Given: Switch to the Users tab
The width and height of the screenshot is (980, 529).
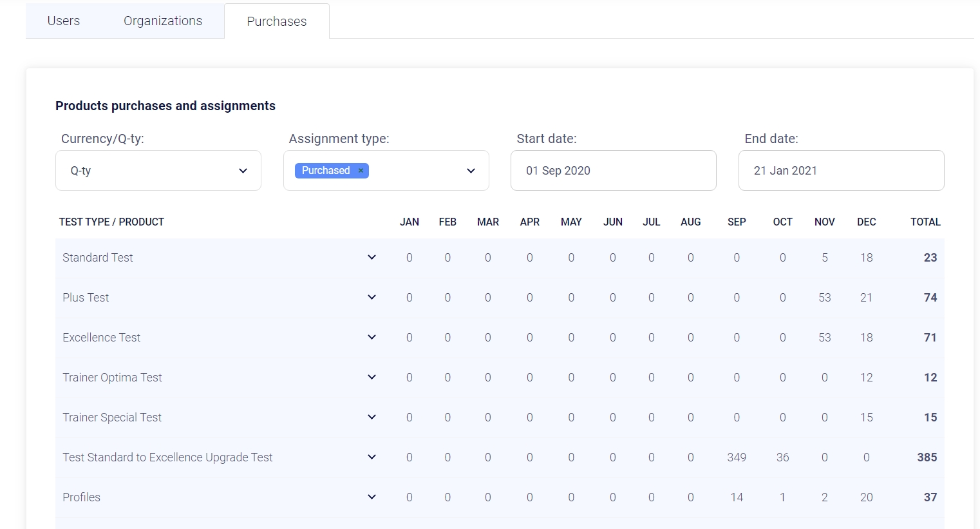Looking at the screenshot, I should [x=64, y=21].
